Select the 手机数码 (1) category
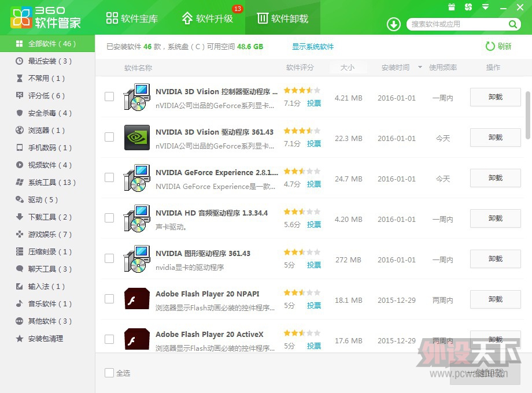Image resolution: width=532 pixels, height=393 pixels. (47, 147)
